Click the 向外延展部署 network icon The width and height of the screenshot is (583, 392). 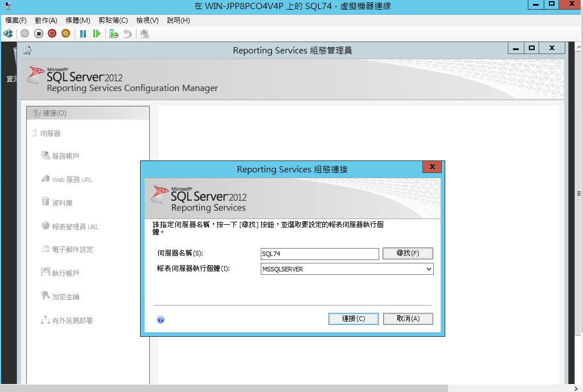pos(46,320)
